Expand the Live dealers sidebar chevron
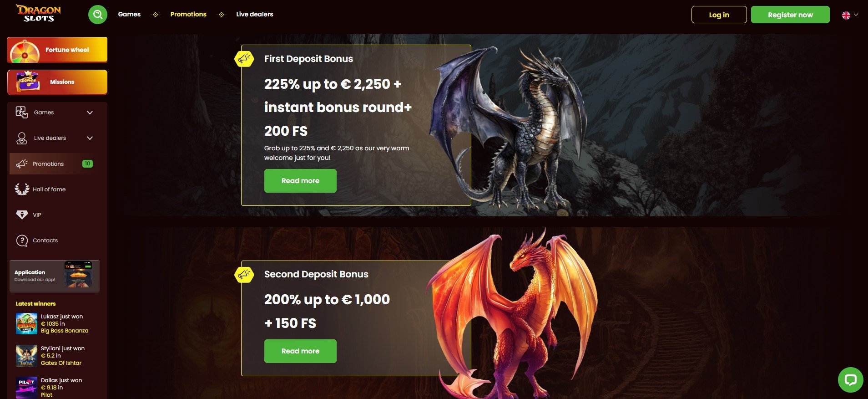This screenshot has width=868, height=399. [90, 138]
